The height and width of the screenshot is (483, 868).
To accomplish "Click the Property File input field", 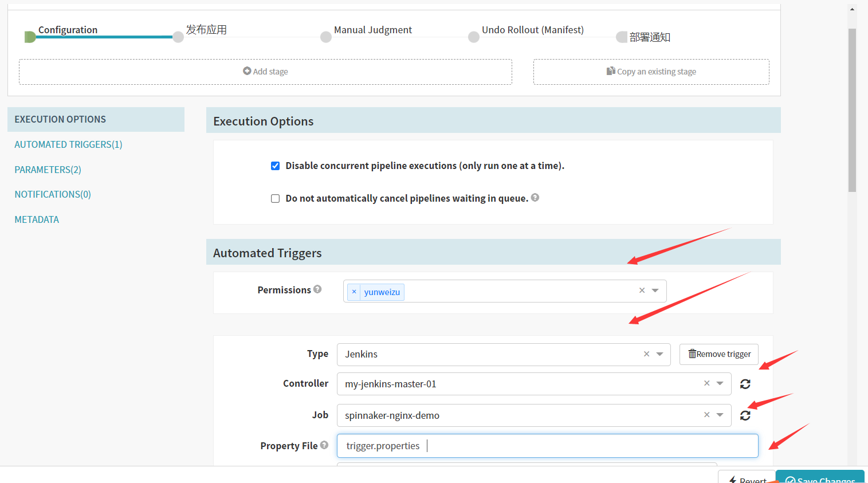I will (548, 446).
